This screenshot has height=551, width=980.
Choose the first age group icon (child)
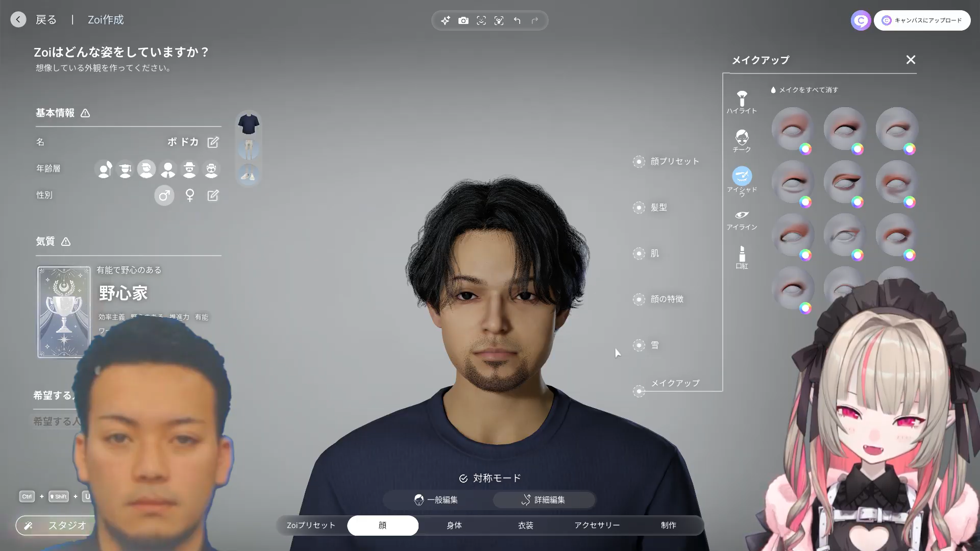105,169
